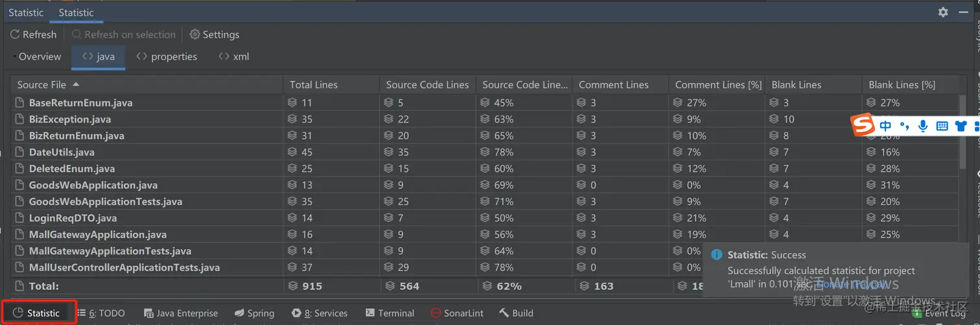Screen dimensions: 980x325
Task: Click the SonarLint icon in the bottom bar
Action: coord(436,313)
